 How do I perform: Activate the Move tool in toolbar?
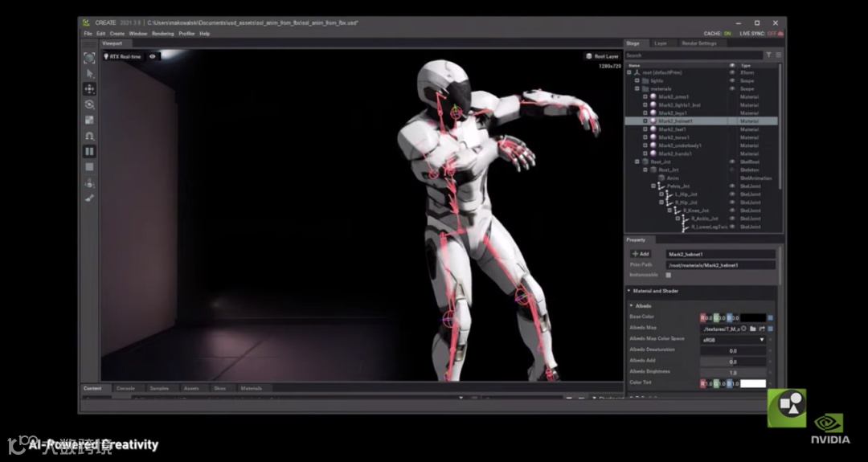(x=89, y=88)
